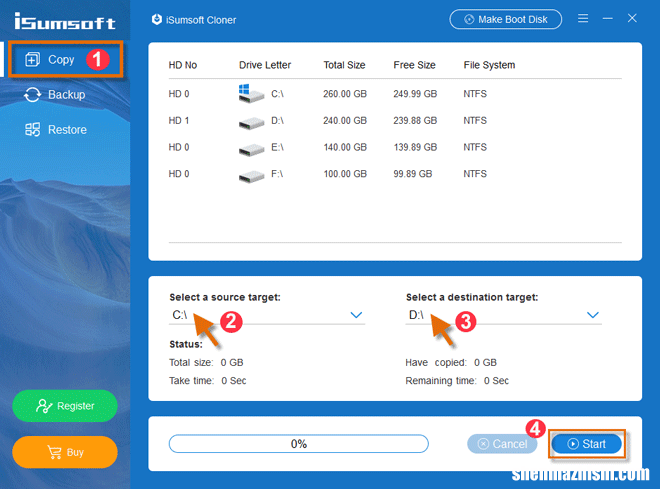Click the green Register button
Viewport: 660px width, 489px height.
pos(65,406)
